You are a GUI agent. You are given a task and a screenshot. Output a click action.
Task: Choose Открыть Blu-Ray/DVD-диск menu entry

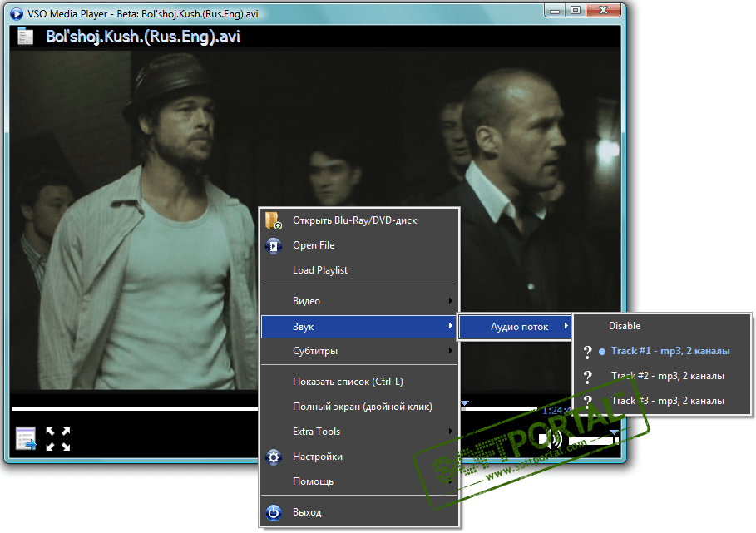point(359,220)
